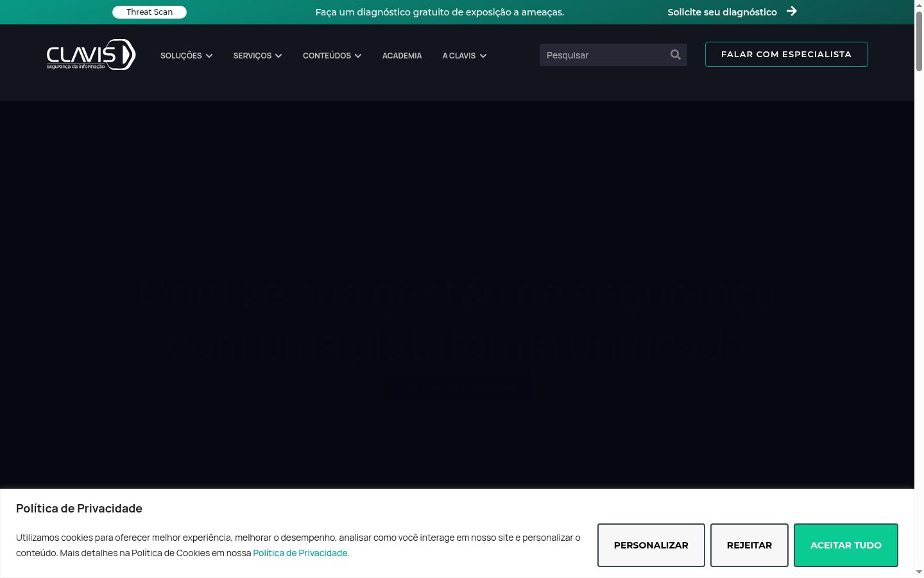Click the scrollbar down arrow

(x=919, y=572)
